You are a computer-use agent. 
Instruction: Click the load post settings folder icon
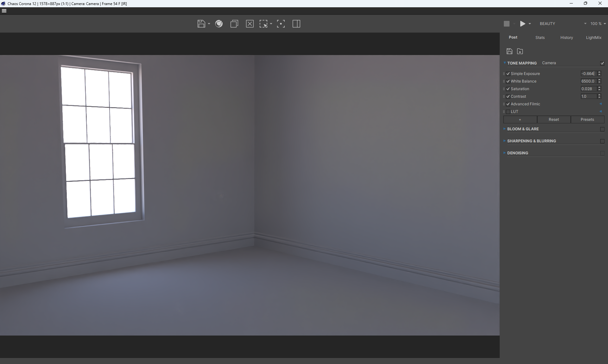click(520, 51)
